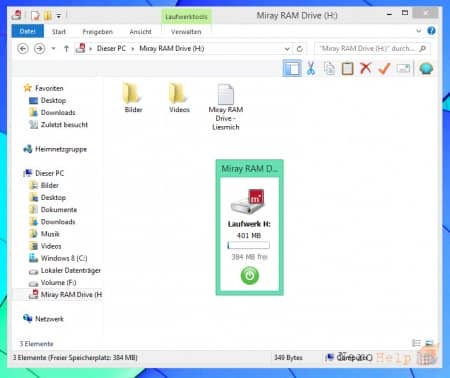This screenshot has width=450, height=378.
Task: Click the orange checkmark properties icon
Action: 384,69
